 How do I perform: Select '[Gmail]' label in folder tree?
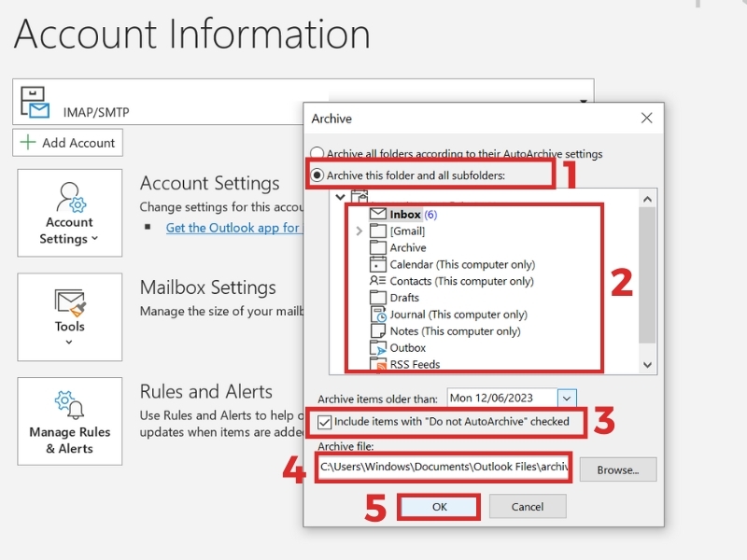[x=407, y=231]
